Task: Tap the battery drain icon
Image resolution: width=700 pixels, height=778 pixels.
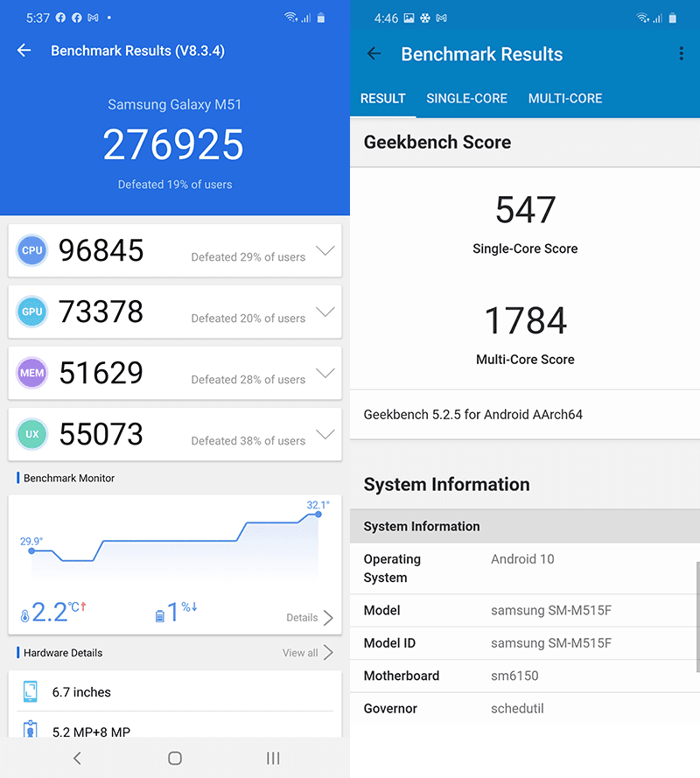Action: (x=160, y=616)
